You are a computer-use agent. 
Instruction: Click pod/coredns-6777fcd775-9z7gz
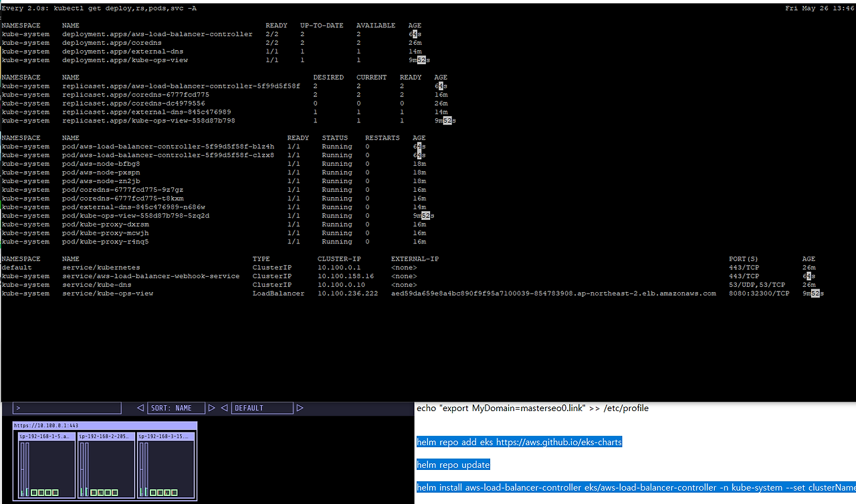tap(122, 190)
